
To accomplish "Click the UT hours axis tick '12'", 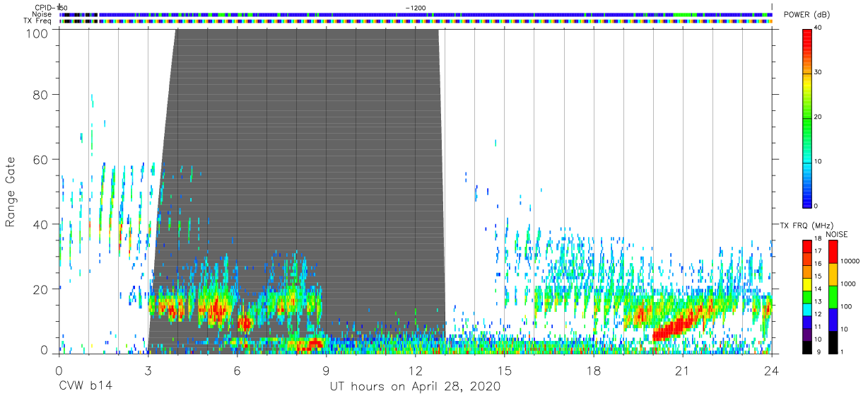I will coord(416,371).
